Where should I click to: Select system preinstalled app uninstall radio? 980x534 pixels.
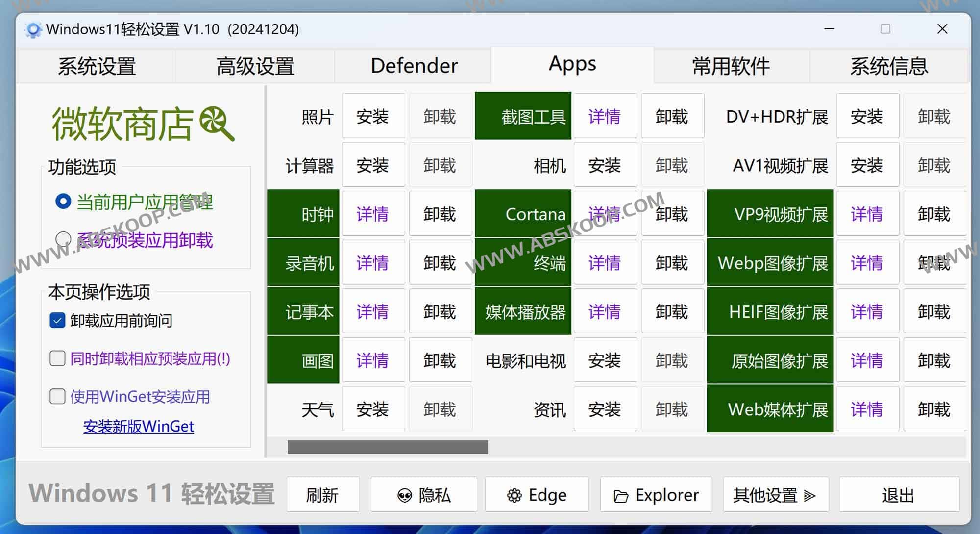pos(63,239)
